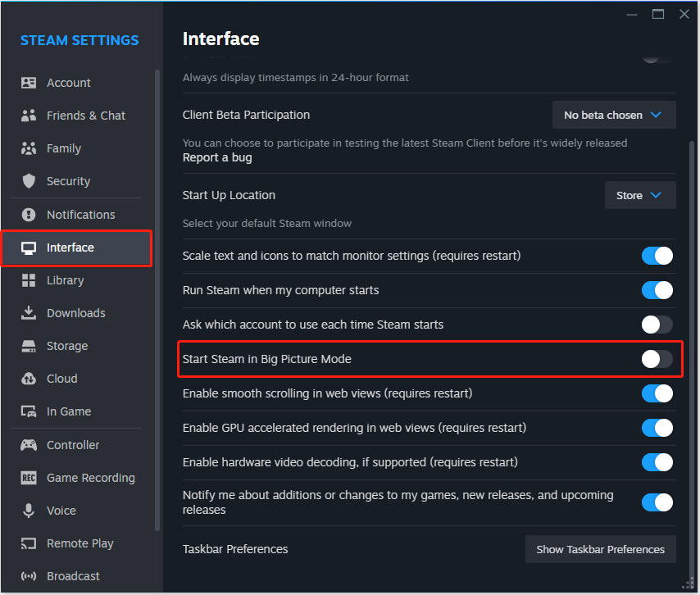Click the Taskbar Preferences label
Screen dimensions: 700x595
point(234,549)
